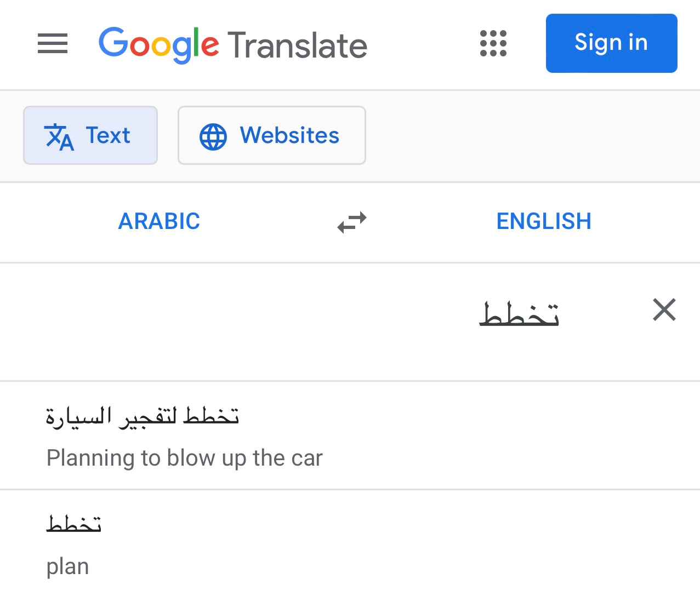700x596 pixels.
Task: Click the underlined Arabic word in input
Action: coord(519,314)
